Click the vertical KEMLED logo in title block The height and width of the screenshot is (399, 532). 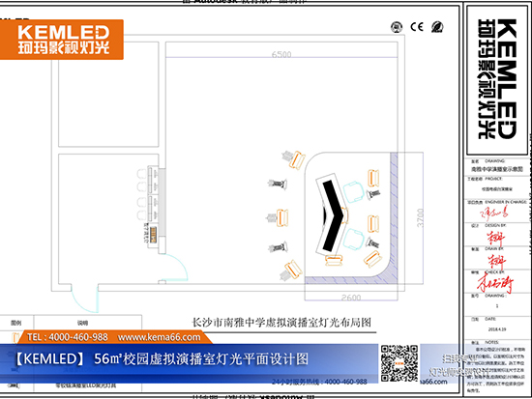coord(497,79)
